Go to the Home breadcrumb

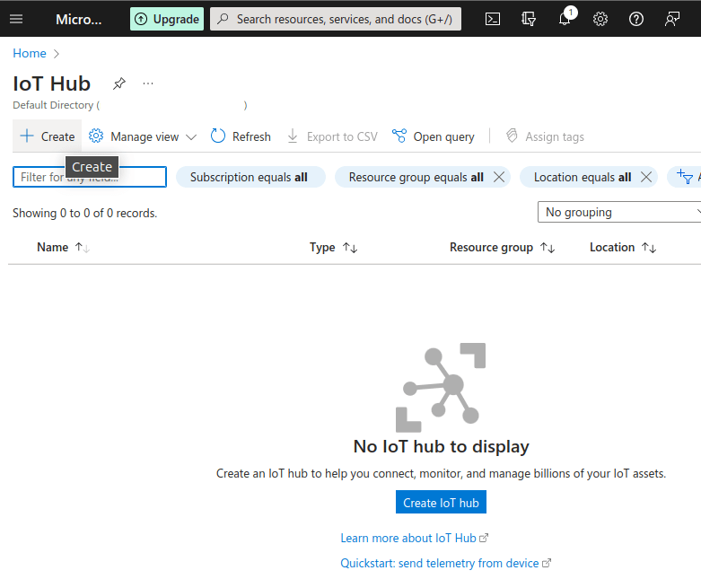click(30, 53)
